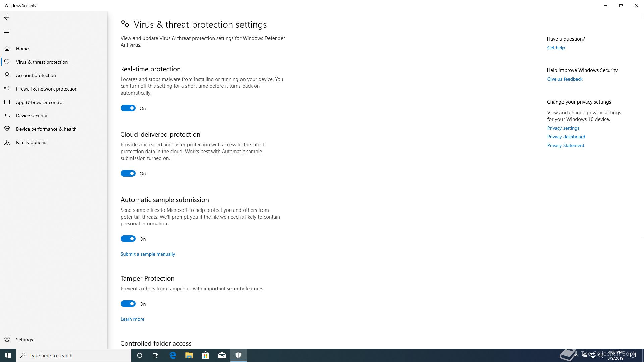Image resolution: width=644 pixels, height=362 pixels.
Task: Switch off Automatic sample submission toggle
Action: 128,239
